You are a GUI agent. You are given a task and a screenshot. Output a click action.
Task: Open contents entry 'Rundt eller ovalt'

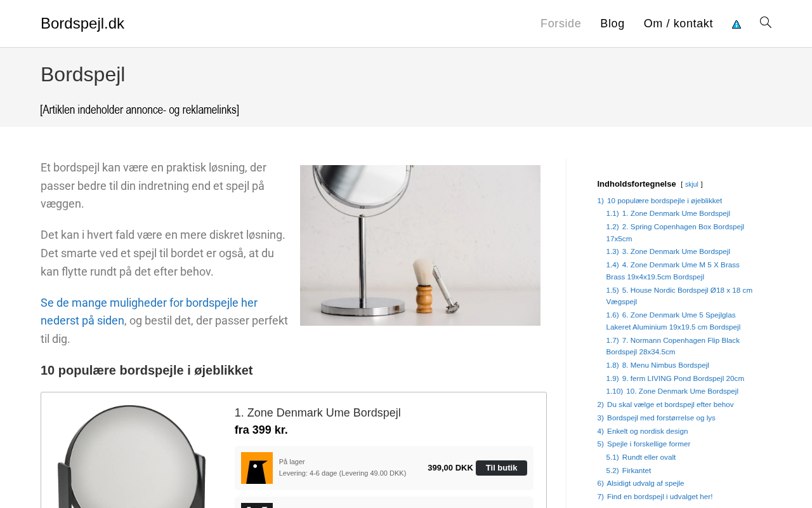pos(648,457)
